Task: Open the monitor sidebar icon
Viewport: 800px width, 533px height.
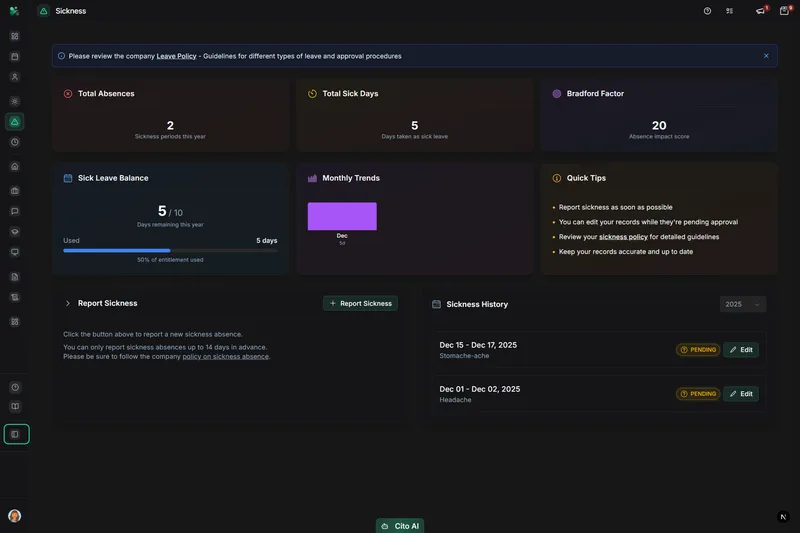Action: pos(15,252)
